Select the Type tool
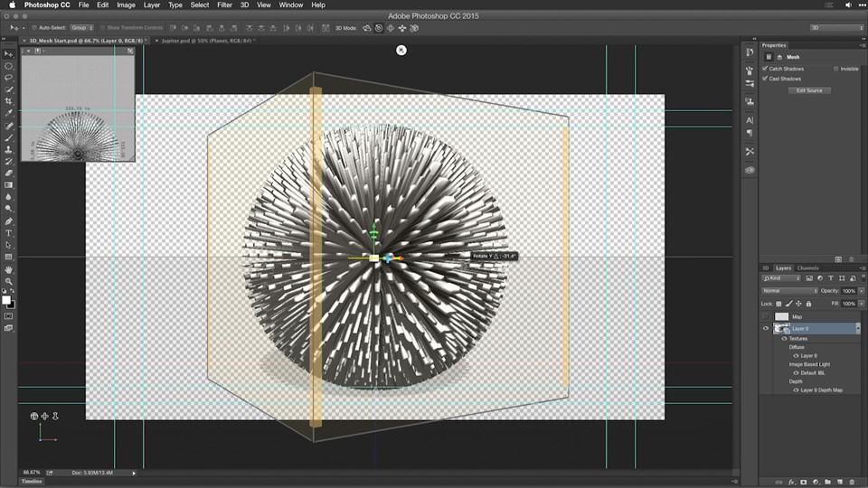The image size is (868, 488). pos(8,233)
